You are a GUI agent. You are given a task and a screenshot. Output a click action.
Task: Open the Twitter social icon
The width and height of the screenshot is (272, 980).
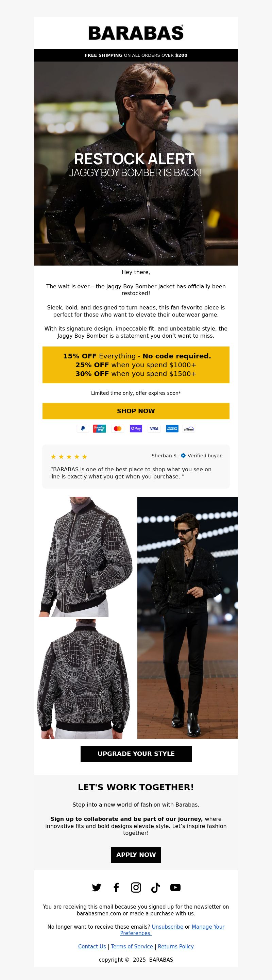tap(97, 888)
